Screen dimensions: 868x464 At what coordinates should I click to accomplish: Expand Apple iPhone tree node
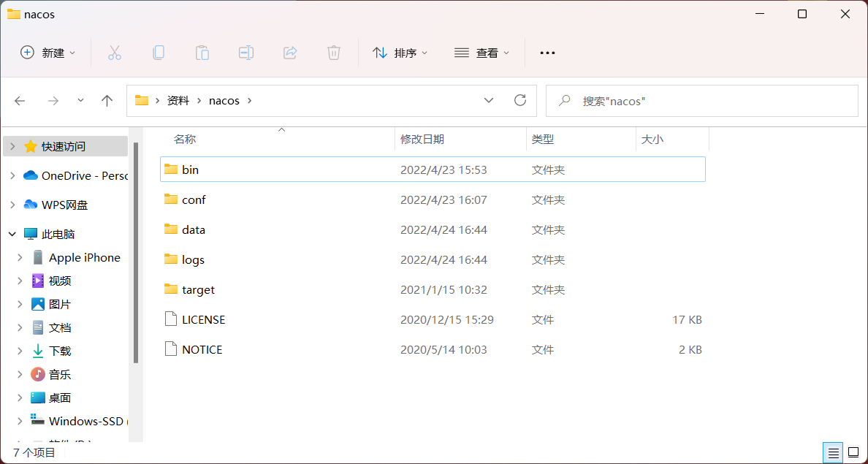(20, 257)
